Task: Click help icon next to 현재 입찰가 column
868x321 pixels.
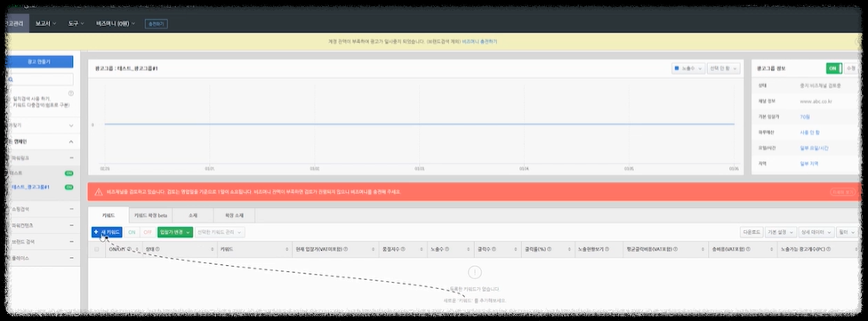Action: pos(346,249)
